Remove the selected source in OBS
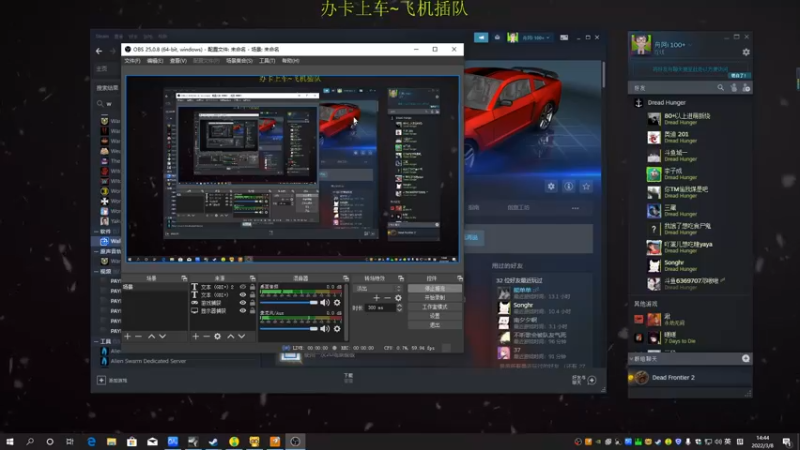 coord(206,337)
